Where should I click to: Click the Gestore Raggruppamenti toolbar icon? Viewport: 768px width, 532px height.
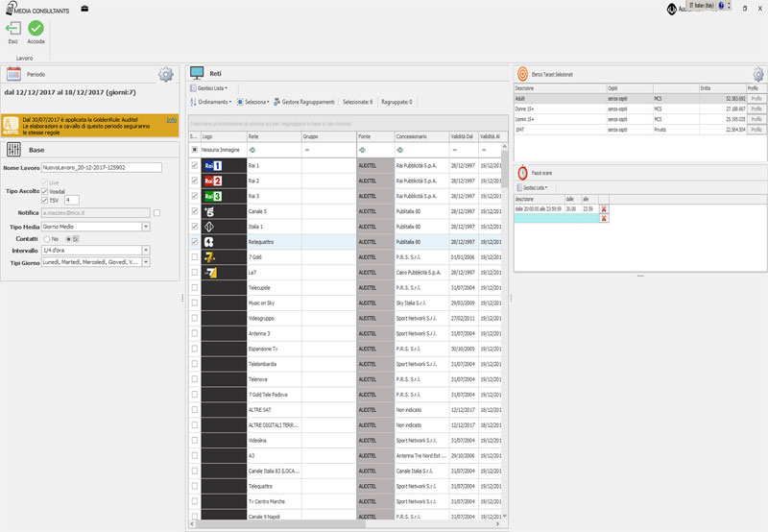click(277, 102)
